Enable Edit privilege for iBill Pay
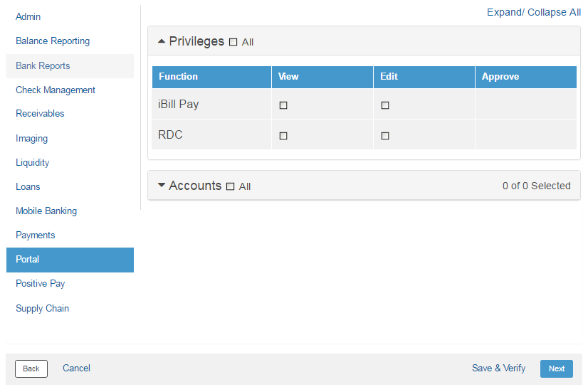Image resolution: width=588 pixels, height=387 pixels. click(385, 105)
